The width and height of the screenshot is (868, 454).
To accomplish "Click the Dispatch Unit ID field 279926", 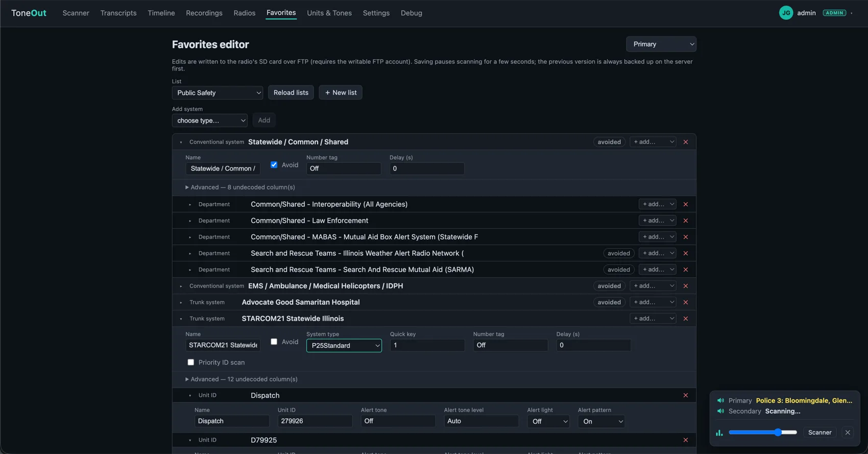I will pos(315,421).
